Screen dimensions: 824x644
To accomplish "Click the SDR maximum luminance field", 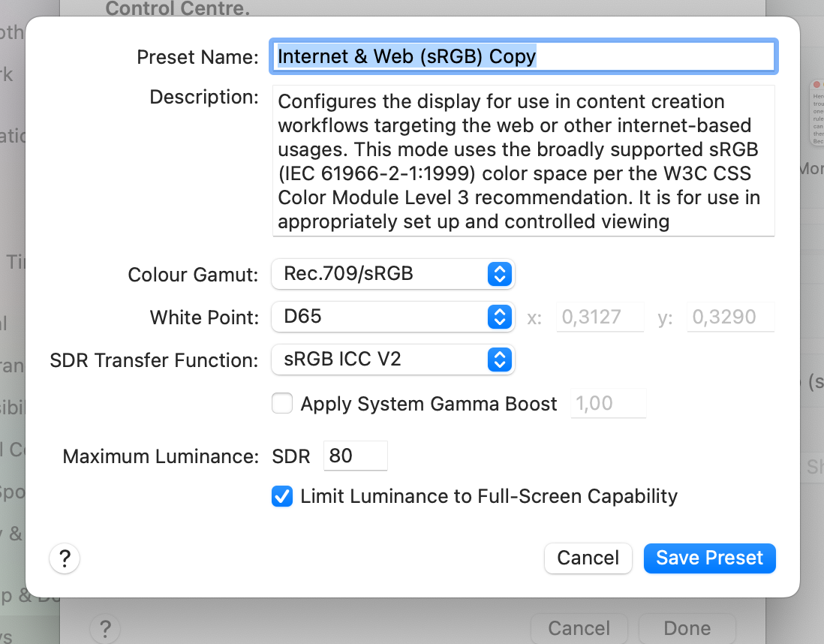I will click(355, 456).
